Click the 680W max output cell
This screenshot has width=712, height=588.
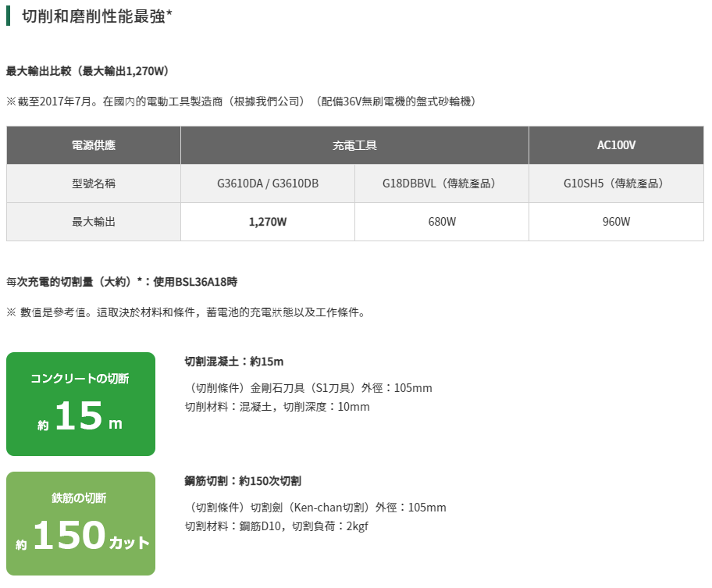click(x=442, y=222)
